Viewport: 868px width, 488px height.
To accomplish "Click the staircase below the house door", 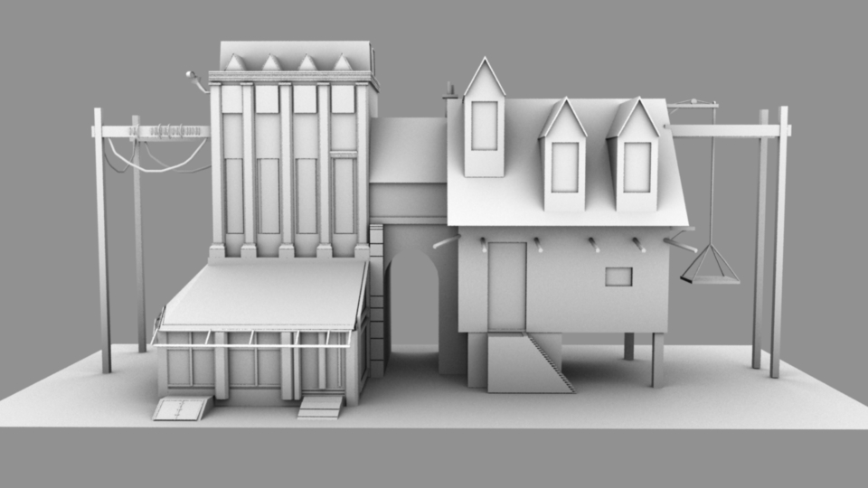I will coord(549,361).
